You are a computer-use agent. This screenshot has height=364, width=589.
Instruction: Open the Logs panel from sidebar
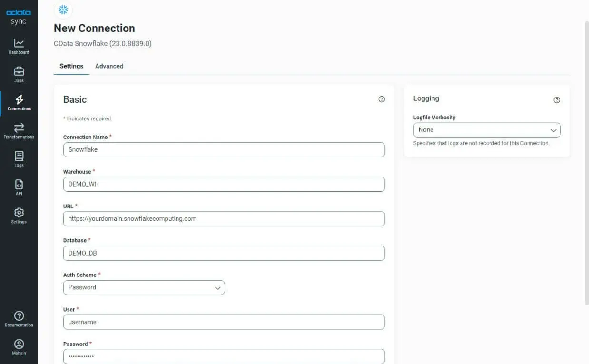tap(19, 158)
